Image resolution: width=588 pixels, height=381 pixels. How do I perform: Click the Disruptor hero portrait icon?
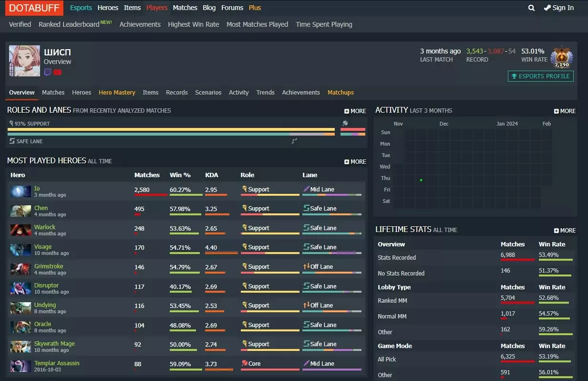(x=21, y=288)
